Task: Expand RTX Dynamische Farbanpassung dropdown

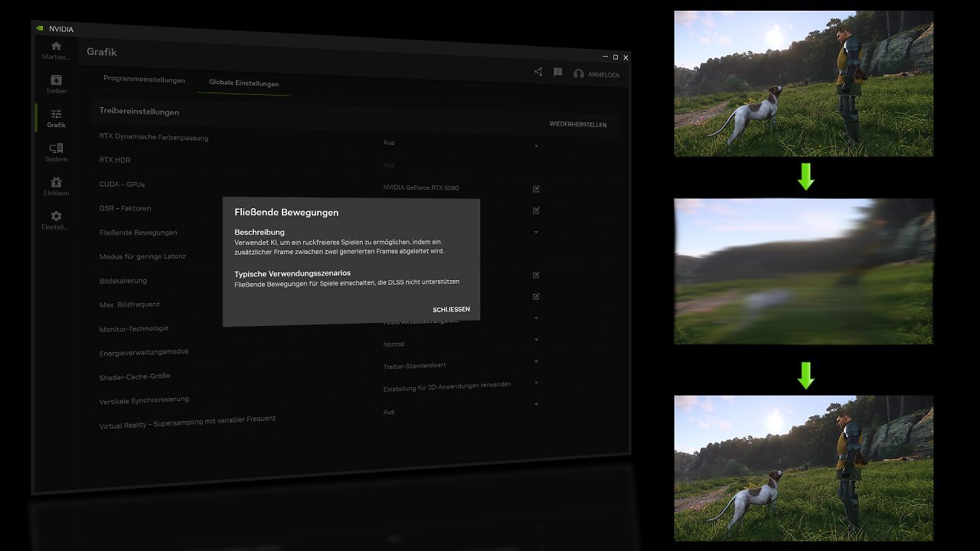Action: click(x=536, y=145)
